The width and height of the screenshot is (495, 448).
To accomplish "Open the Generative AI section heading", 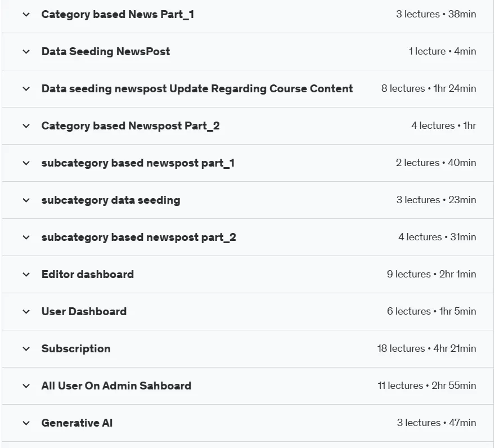I will pos(77,423).
